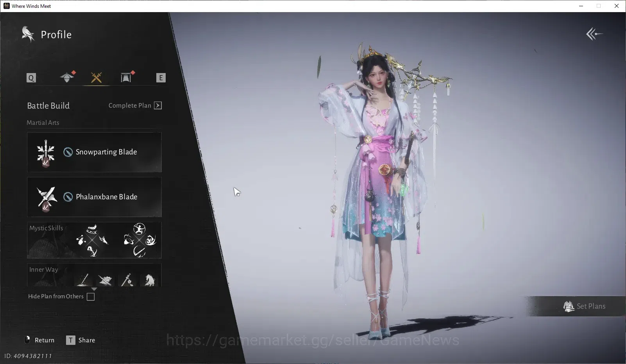626x364 pixels.
Task: Click the Profile heading text
Action: pos(56,35)
